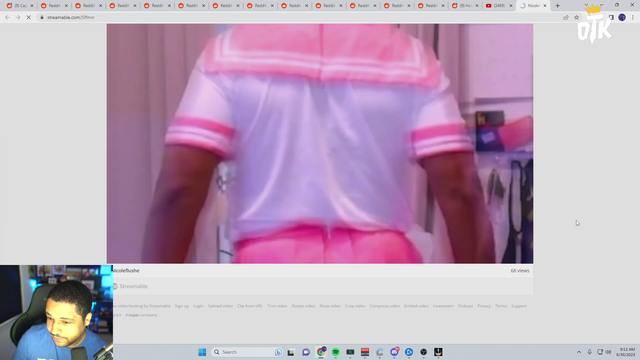This screenshot has width=640, height=360.
Task: Click the microphone tray icon
Action: point(589,352)
